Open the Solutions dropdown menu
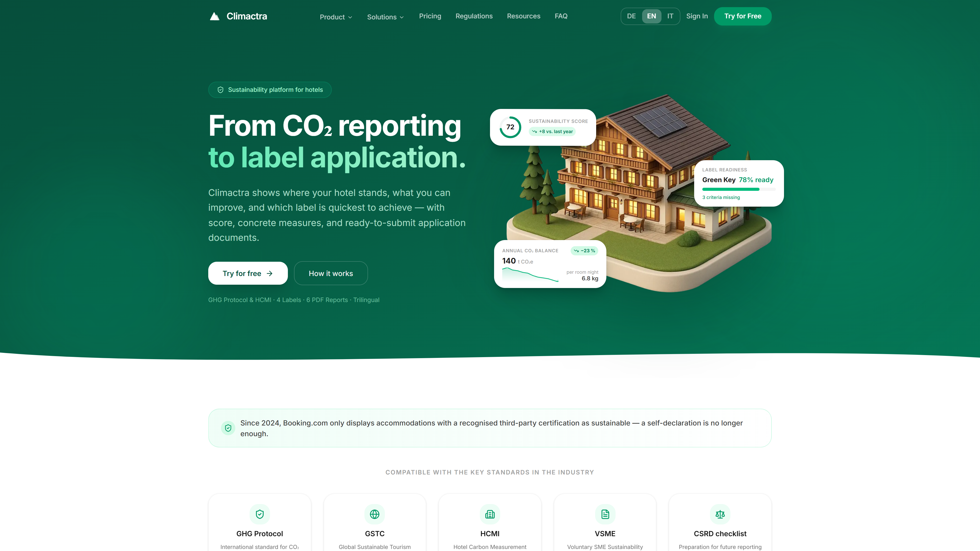 [x=385, y=17]
